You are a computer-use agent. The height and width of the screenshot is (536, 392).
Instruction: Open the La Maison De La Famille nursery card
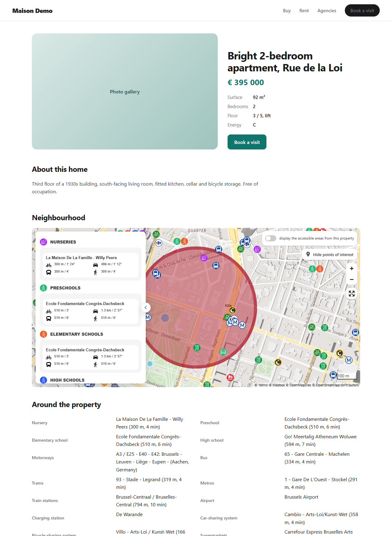tap(91, 265)
